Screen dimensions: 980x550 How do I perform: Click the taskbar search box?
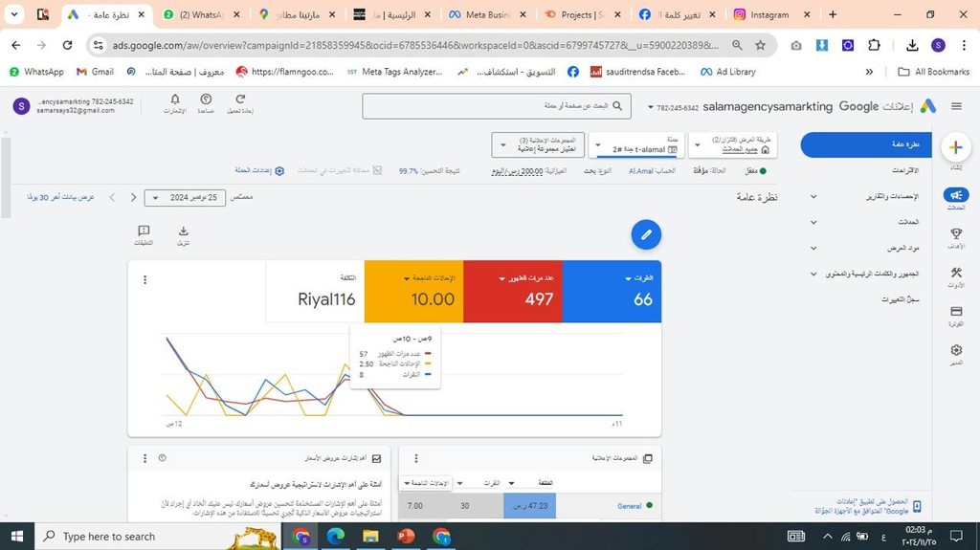pos(156,537)
